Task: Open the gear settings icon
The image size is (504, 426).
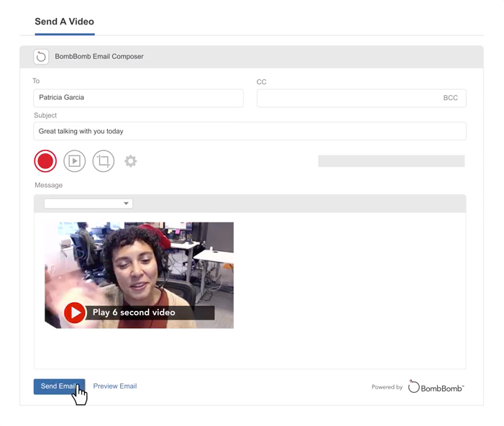Action: (131, 161)
